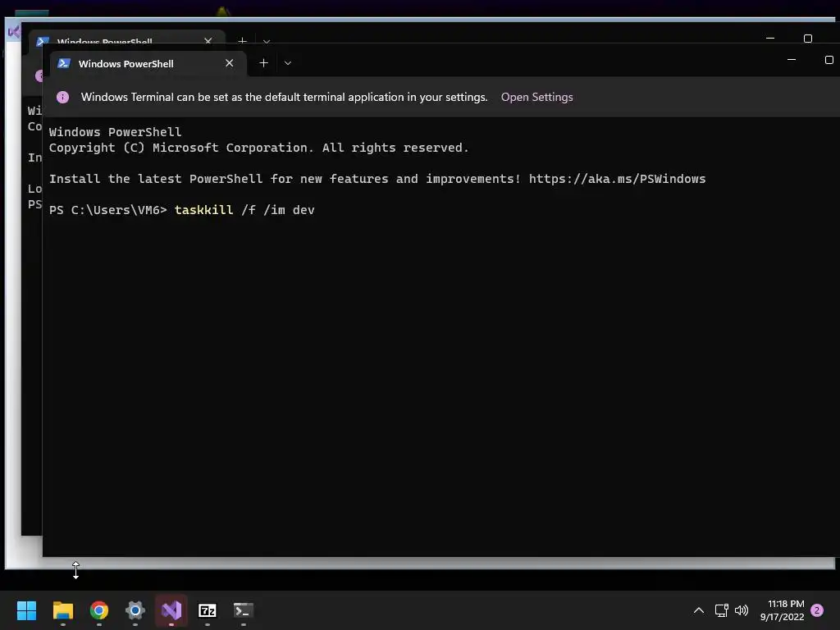
Task: Show hidden system tray icons
Action: pos(699,610)
